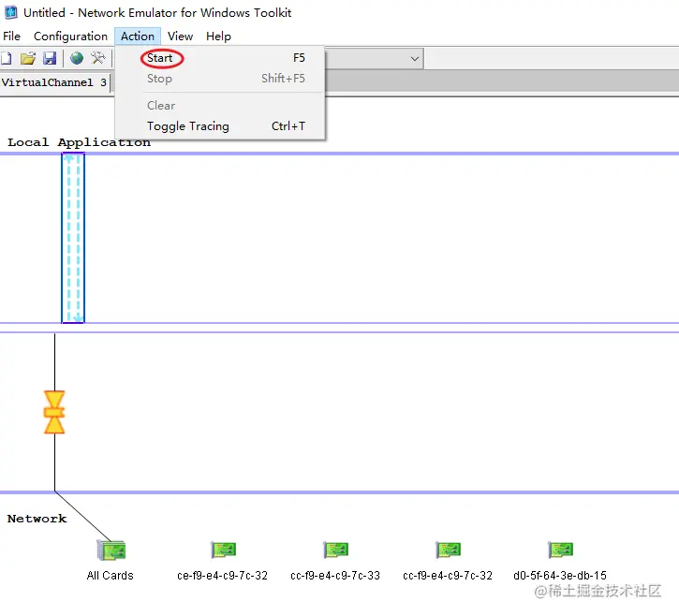Select network card cc-f9-e4-c9-7c-33 icon
The image size is (679, 616).
[335, 550]
